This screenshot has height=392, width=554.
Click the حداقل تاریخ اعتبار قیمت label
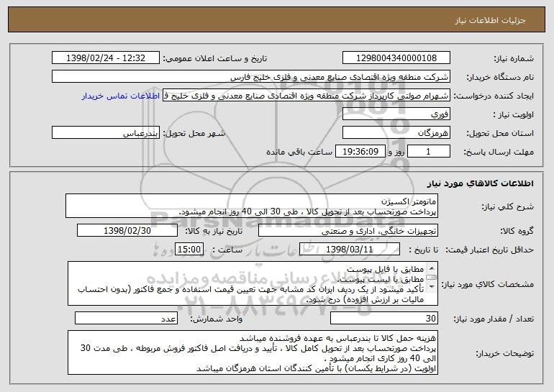490,250
